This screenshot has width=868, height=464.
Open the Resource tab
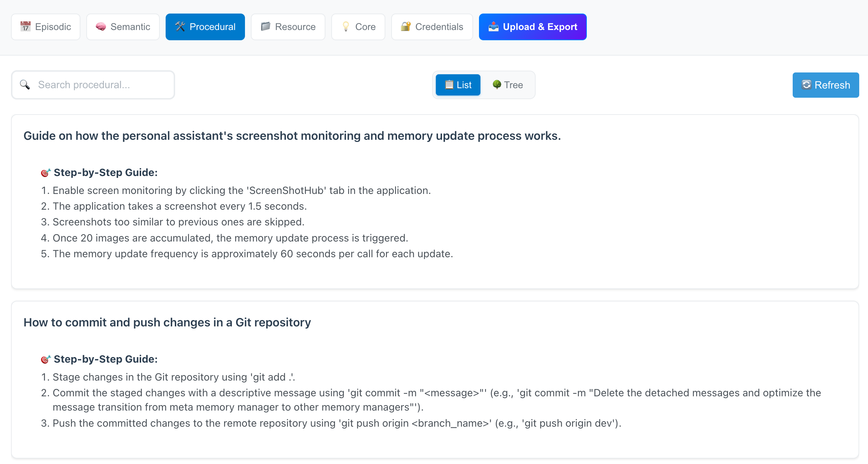tap(288, 27)
